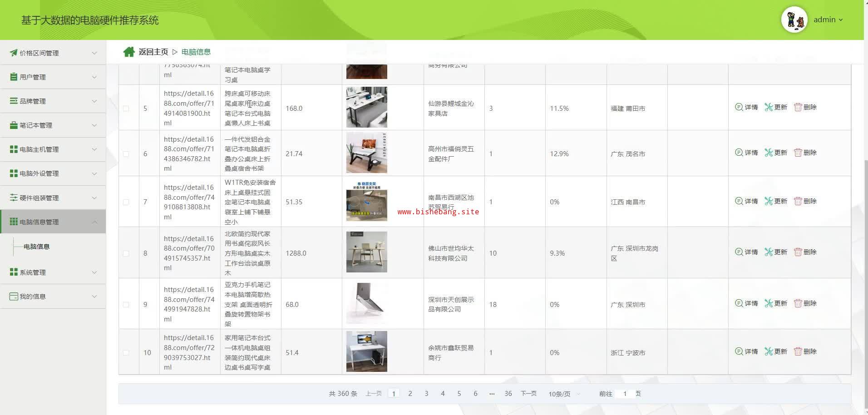Open the 10条/页 page size dropdown
Image resolution: width=868 pixels, height=415 pixels.
564,394
